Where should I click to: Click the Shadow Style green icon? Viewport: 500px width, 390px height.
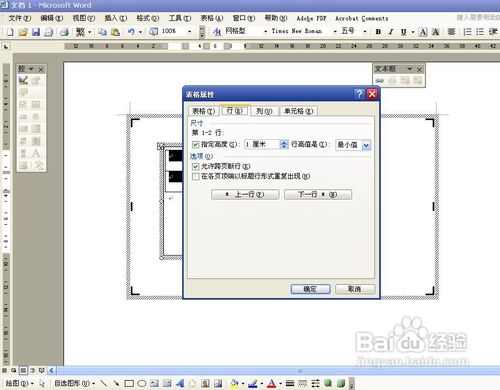coord(328,383)
